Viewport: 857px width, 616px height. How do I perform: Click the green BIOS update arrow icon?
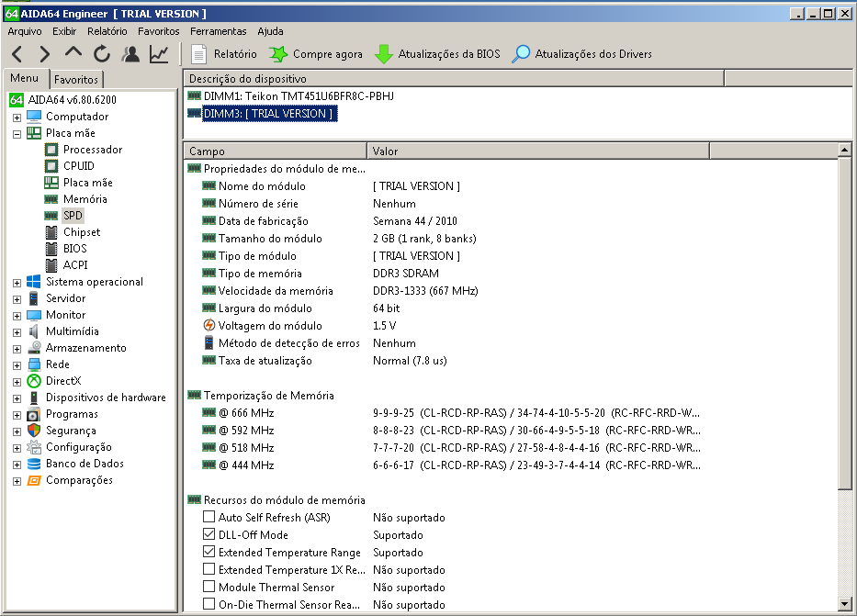(384, 54)
